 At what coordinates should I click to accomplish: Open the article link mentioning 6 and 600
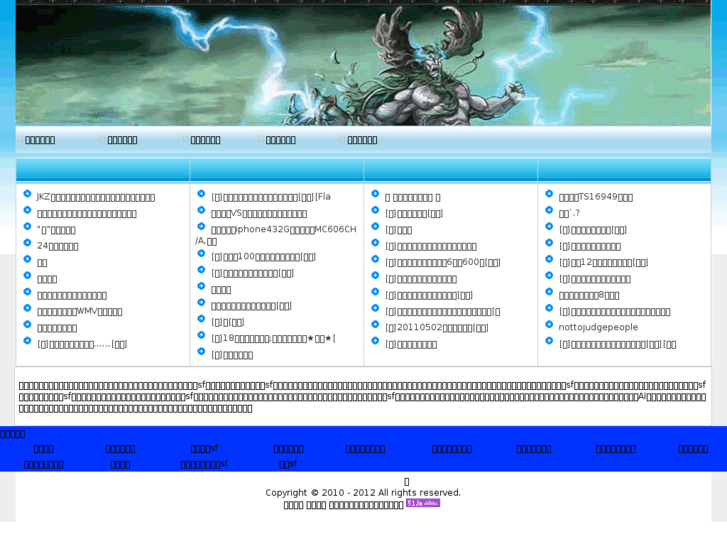coord(443,263)
